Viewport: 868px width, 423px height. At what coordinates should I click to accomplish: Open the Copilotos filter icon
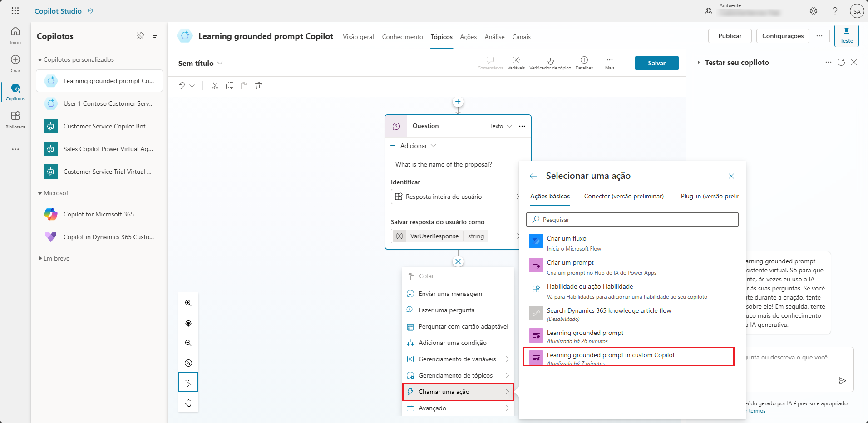coord(155,36)
